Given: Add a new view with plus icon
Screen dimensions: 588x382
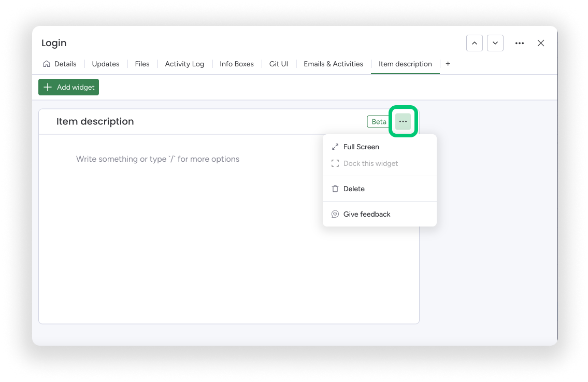Looking at the screenshot, I should coord(448,64).
